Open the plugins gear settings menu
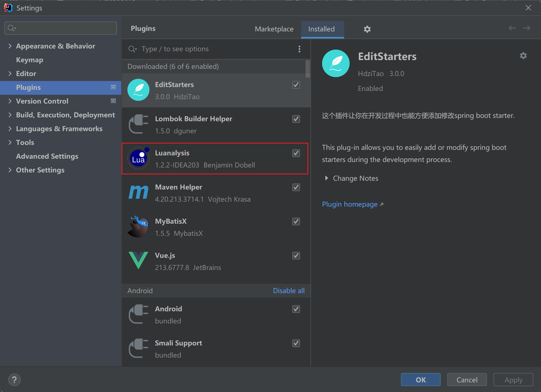The height and width of the screenshot is (392, 541). (367, 29)
